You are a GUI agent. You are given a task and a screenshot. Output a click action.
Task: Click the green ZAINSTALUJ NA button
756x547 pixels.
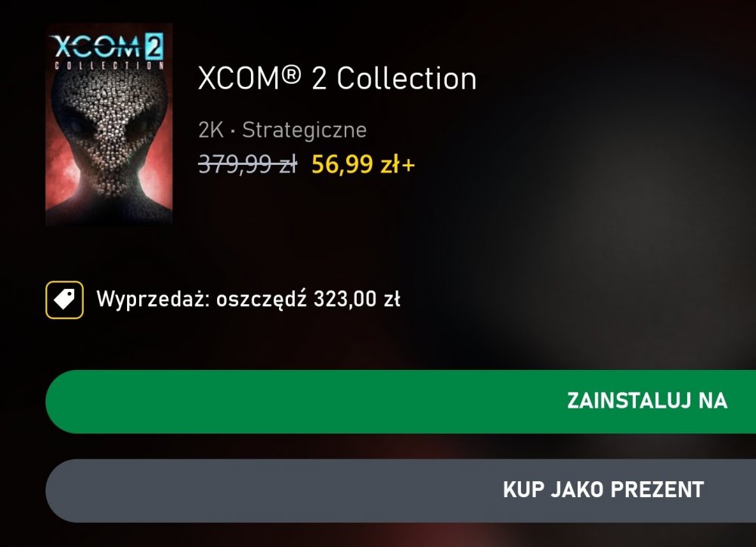[401, 401]
